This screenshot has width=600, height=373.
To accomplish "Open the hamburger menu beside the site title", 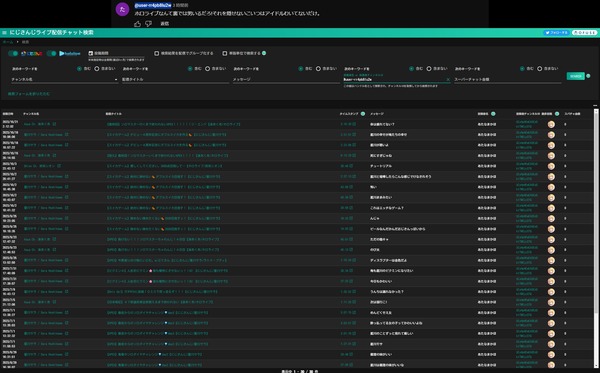I will [x=4, y=33].
